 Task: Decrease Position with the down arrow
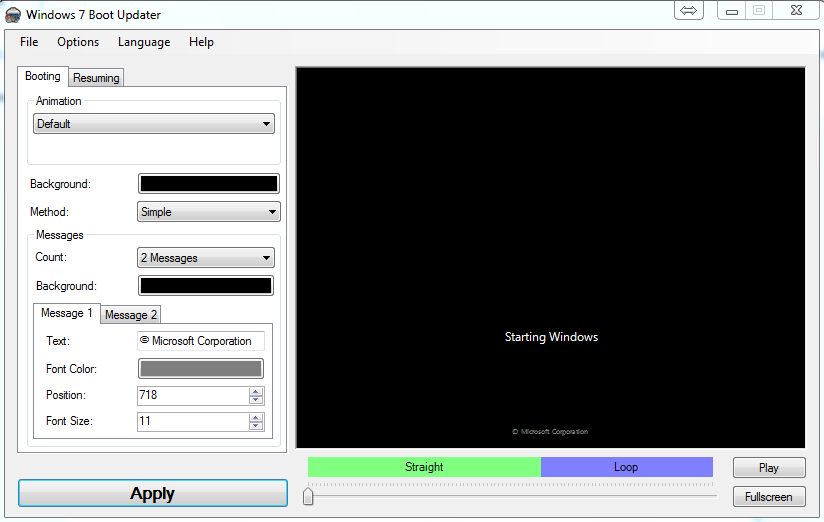click(x=256, y=400)
